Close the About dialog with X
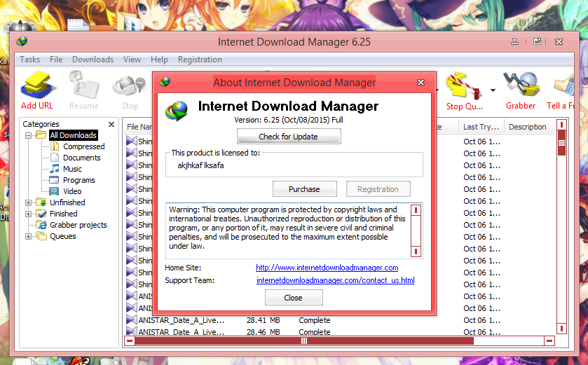This screenshot has width=588, height=365. tap(421, 82)
